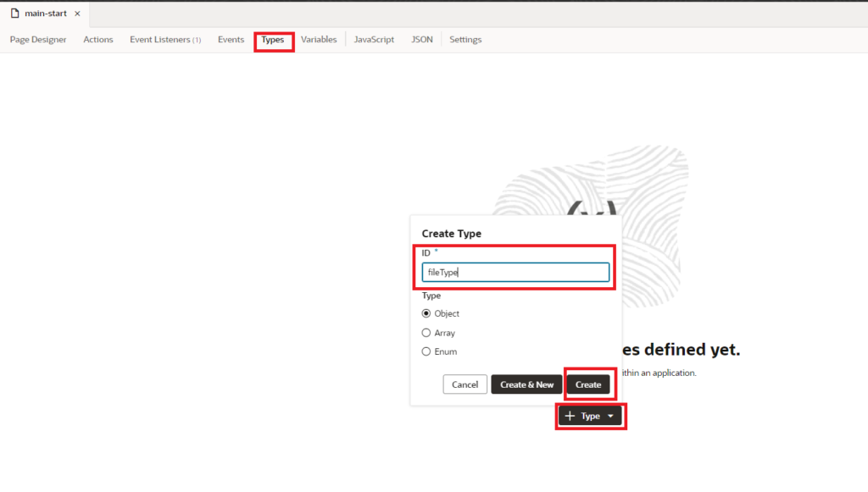The height and width of the screenshot is (492, 868).
Task: Switch to the JavaScript tab
Action: click(x=374, y=39)
